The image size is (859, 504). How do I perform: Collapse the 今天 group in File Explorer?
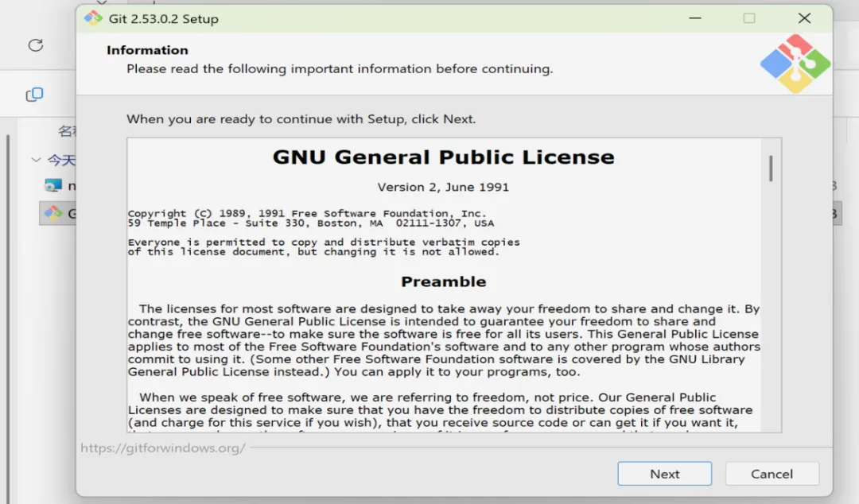pyautogui.click(x=36, y=160)
